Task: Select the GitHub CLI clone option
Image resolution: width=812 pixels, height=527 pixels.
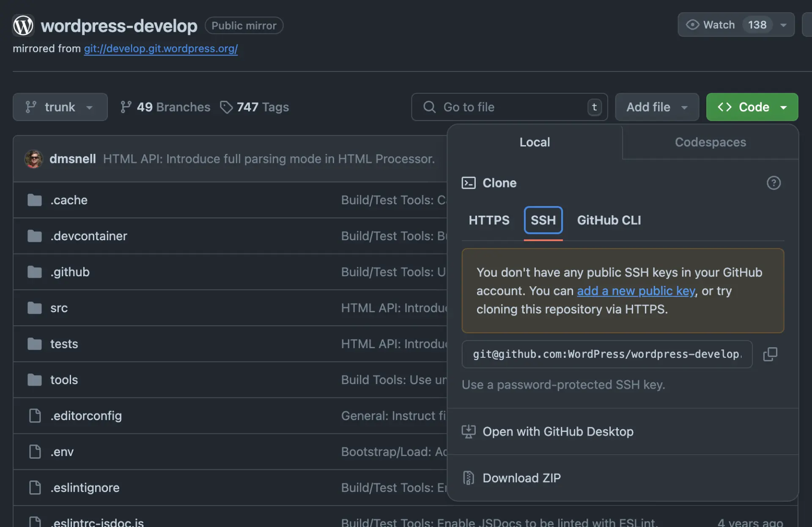Action: pyautogui.click(x=609, y=220)
